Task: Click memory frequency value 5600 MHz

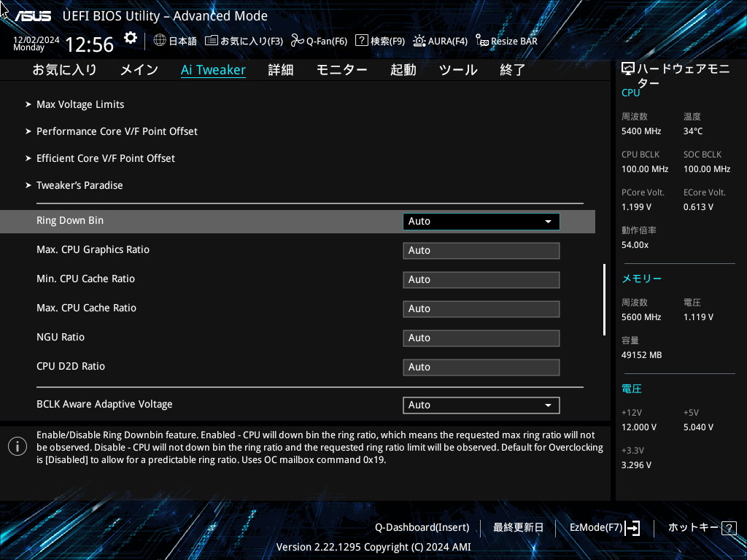Action: coord(641,317)
